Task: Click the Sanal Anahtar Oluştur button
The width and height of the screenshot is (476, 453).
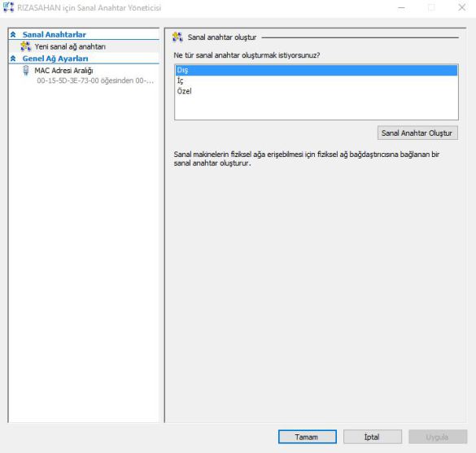Action: coord(417,133)
